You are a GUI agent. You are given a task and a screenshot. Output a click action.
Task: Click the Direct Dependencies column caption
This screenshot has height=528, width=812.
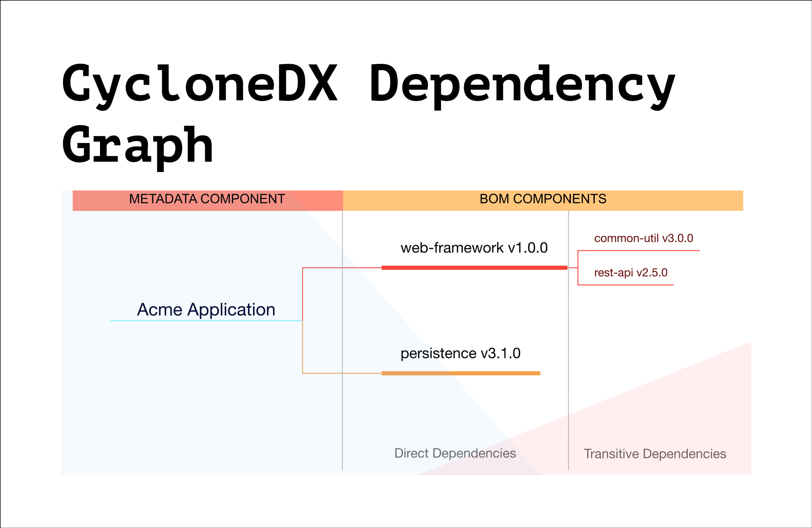pos(455,453)
